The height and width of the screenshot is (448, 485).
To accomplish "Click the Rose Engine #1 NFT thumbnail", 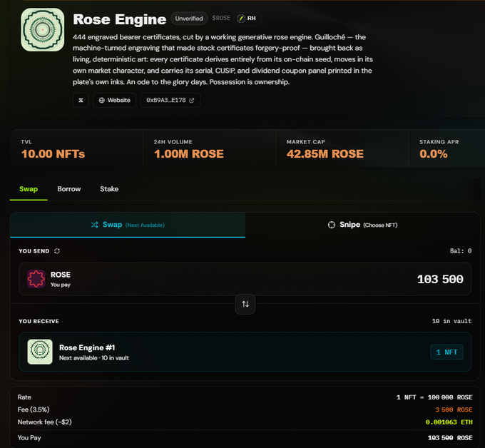I will tap(40, 352).
